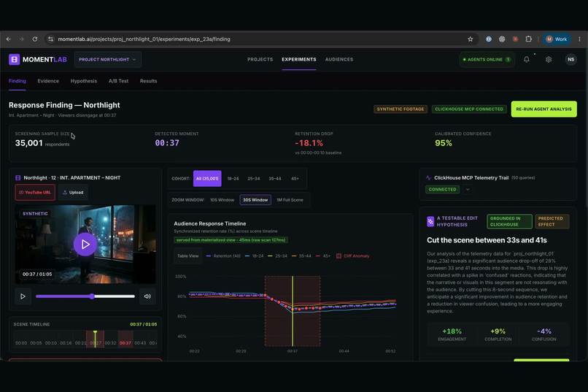Screen dimensions: 588x392
Task: Click the red extension icon in toolbar
Action: coord(515,39)
